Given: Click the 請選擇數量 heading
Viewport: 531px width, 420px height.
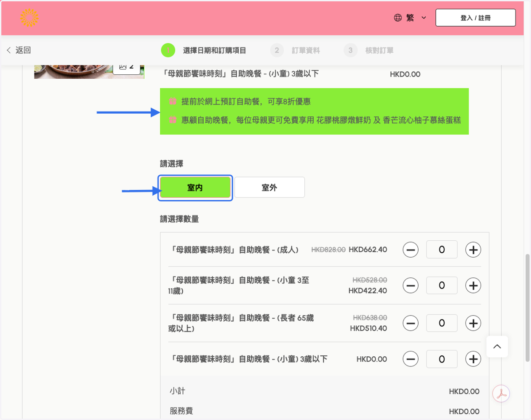Looking at the screenshot, I should pos(180,219).
